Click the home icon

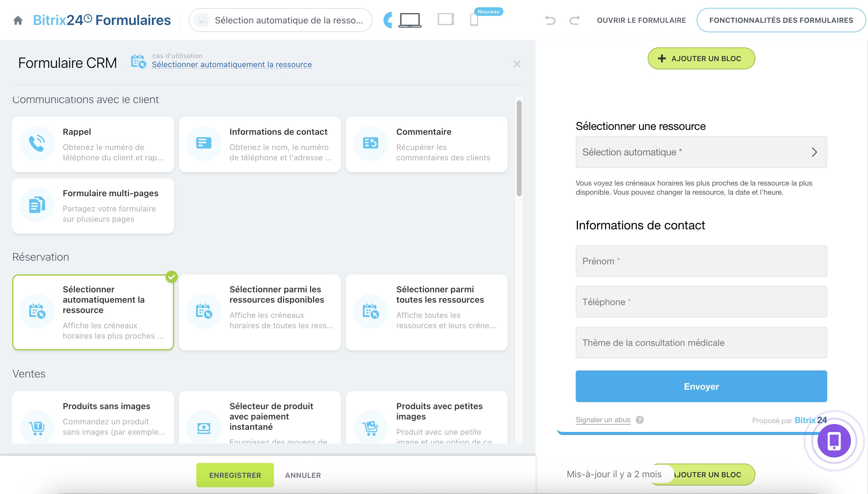[18, 20]
